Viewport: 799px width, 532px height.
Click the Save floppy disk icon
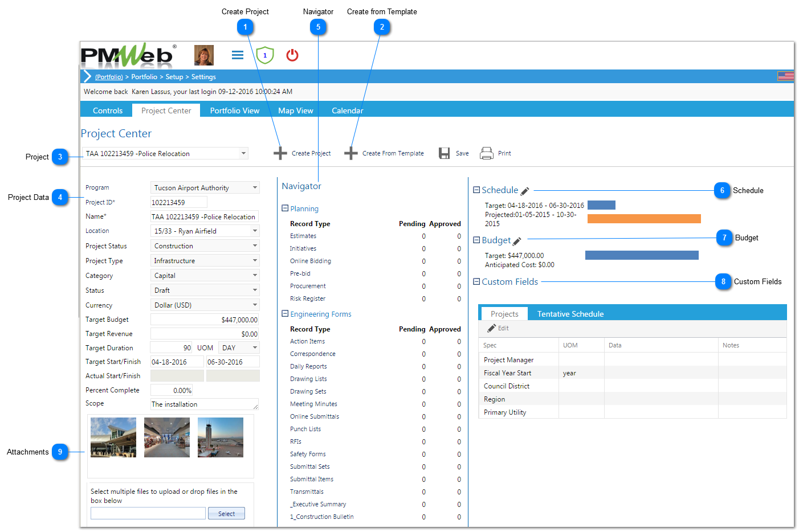point(445,153)
